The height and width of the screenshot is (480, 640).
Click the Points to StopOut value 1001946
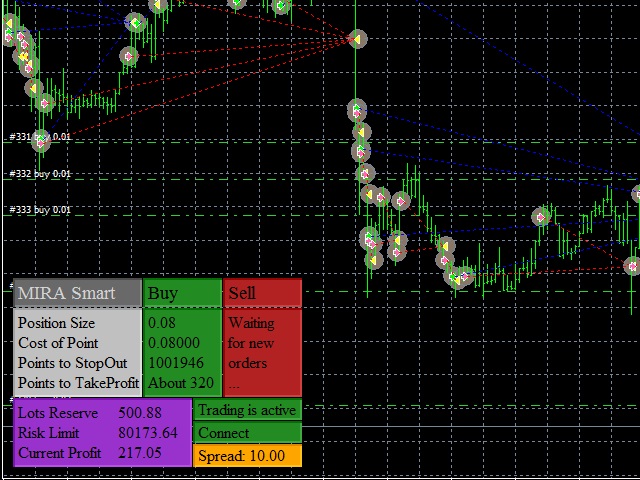tap(176, 363)
